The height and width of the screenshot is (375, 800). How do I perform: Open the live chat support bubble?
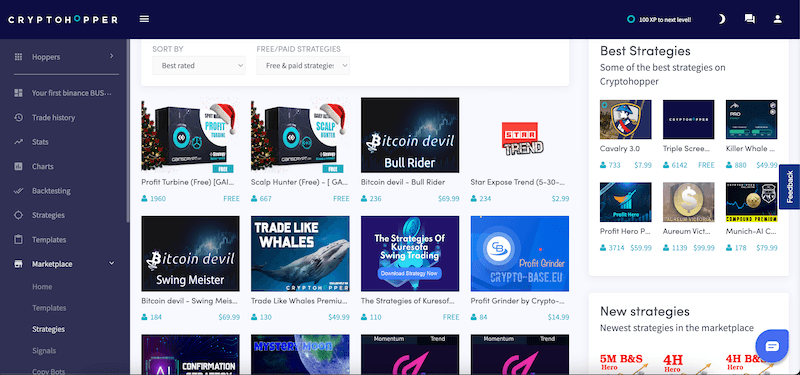(x=772, y=346)
